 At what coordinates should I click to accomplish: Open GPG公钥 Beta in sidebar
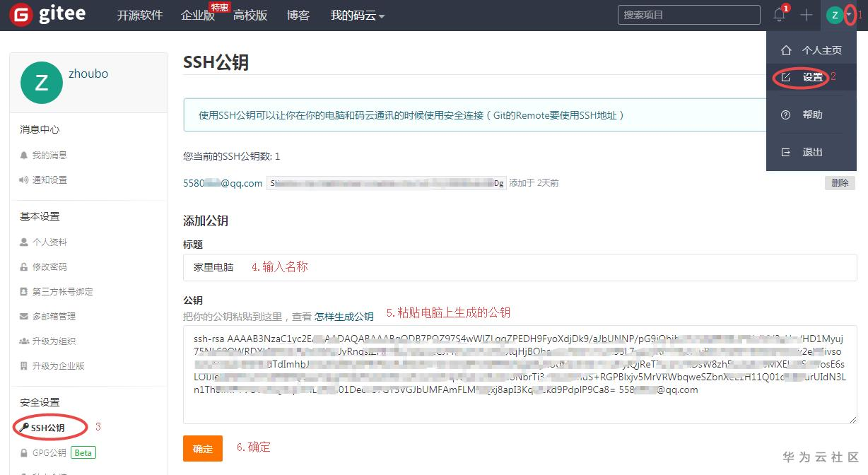pos(64,452)
